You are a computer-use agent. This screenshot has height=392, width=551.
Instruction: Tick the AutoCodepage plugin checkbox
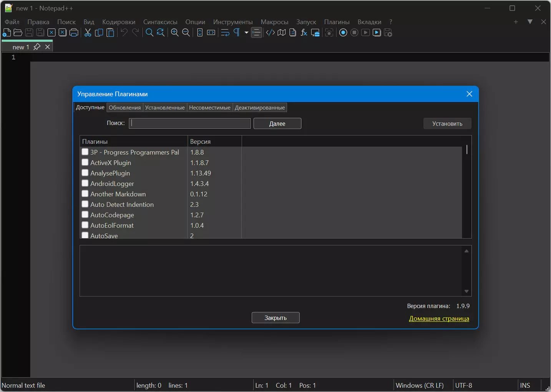click(85, 214)
